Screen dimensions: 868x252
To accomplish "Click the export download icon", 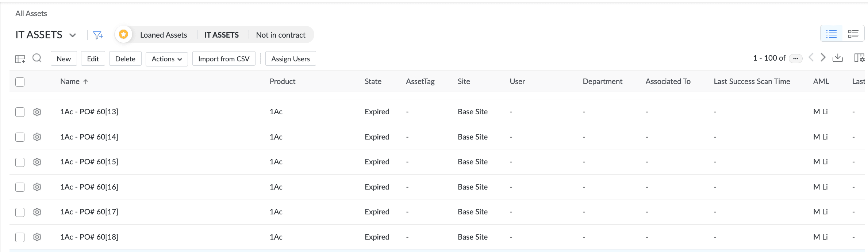I will 838,58.
